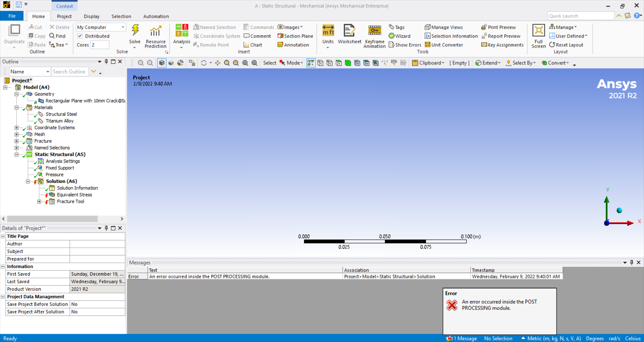The width and height of the screenshot is (644, 342).
Task: Click Reset Layout button
Action: click(566, 45)
